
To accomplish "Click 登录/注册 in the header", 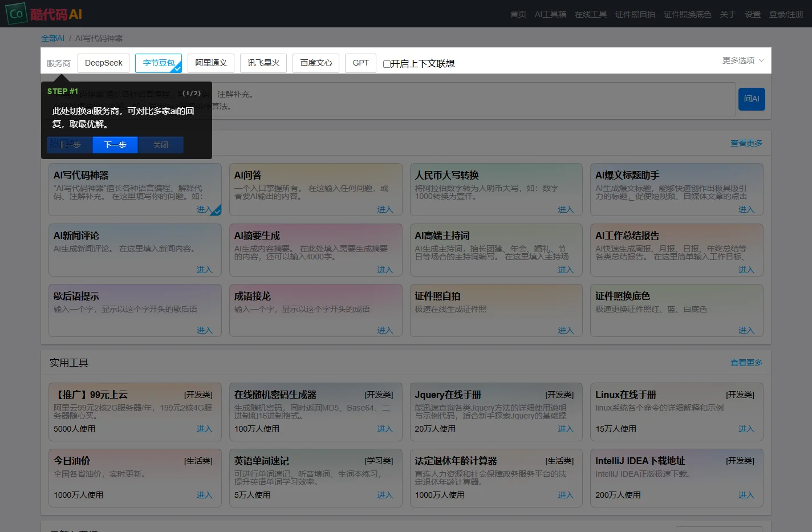I will [x=786, y=14].
